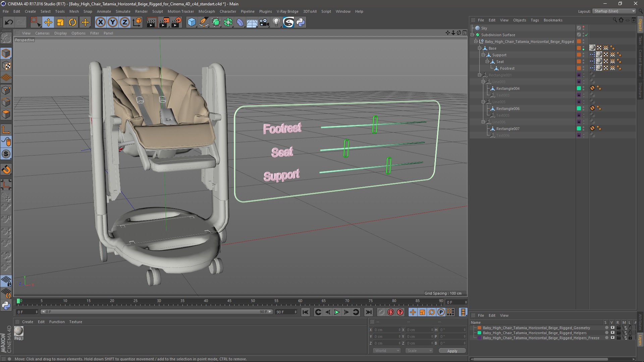
Task: Toggle Y axis lock
Action: pos(113,22)
